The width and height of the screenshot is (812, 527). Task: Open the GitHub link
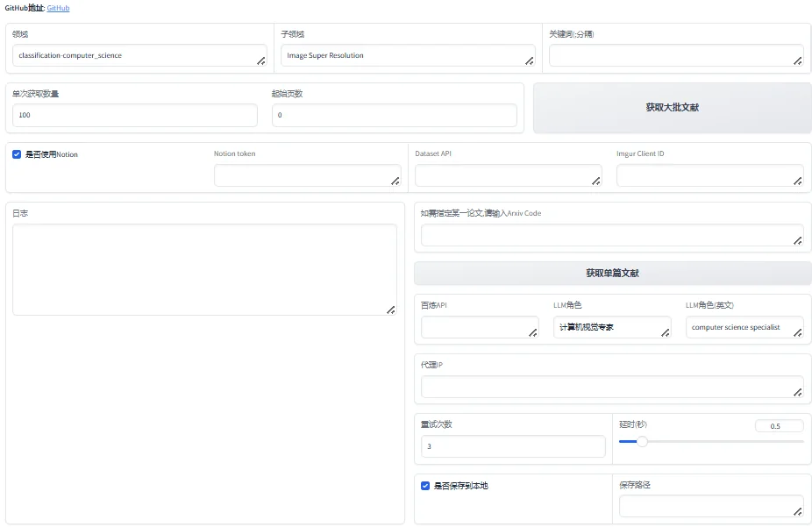[x=58, y=8]
